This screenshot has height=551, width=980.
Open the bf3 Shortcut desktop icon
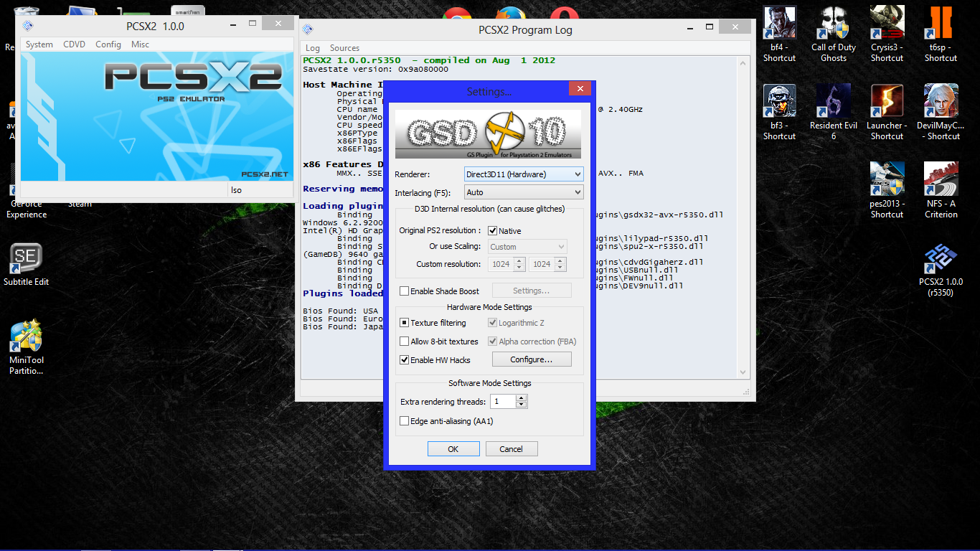coord(779,112)
